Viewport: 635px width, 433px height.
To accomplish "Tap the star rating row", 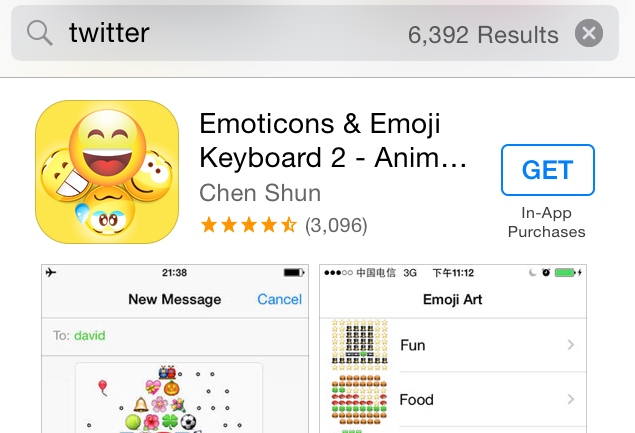I will coord(249,225).
